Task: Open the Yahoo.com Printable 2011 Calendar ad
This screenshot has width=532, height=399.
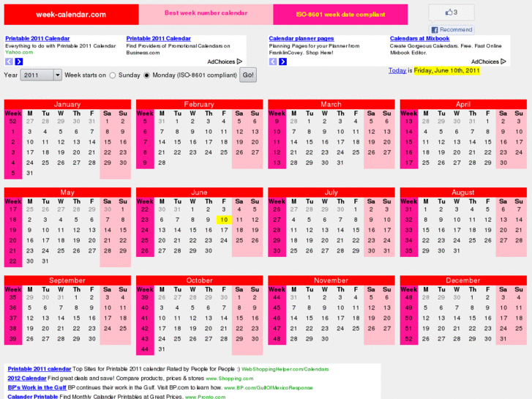Action: [37, 38]
